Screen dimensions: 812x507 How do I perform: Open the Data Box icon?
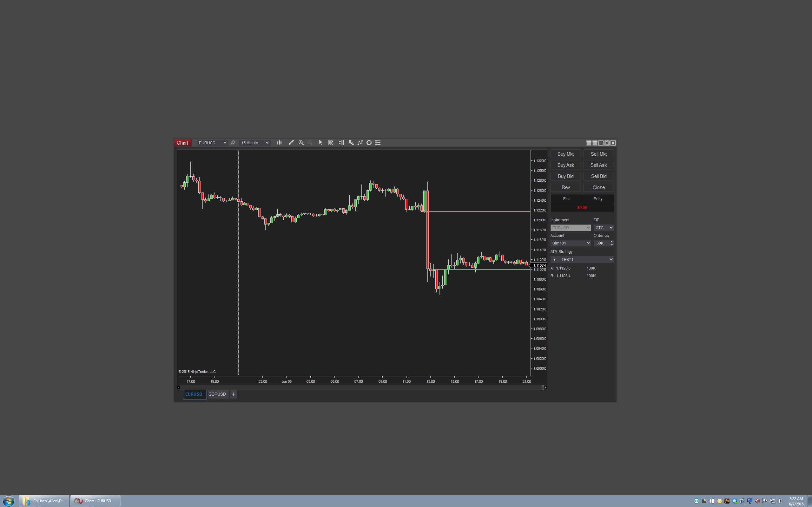(x=331, y=143)
